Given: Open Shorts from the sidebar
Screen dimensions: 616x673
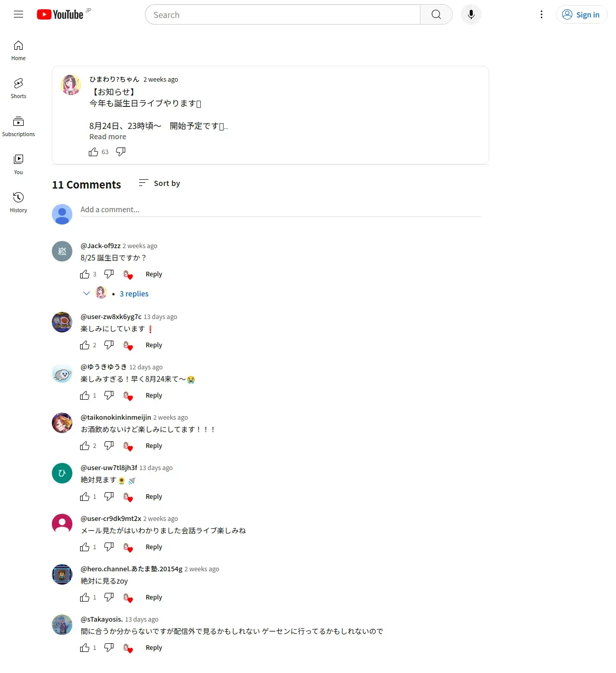Looking at the screenshot, I should (18, 88).
